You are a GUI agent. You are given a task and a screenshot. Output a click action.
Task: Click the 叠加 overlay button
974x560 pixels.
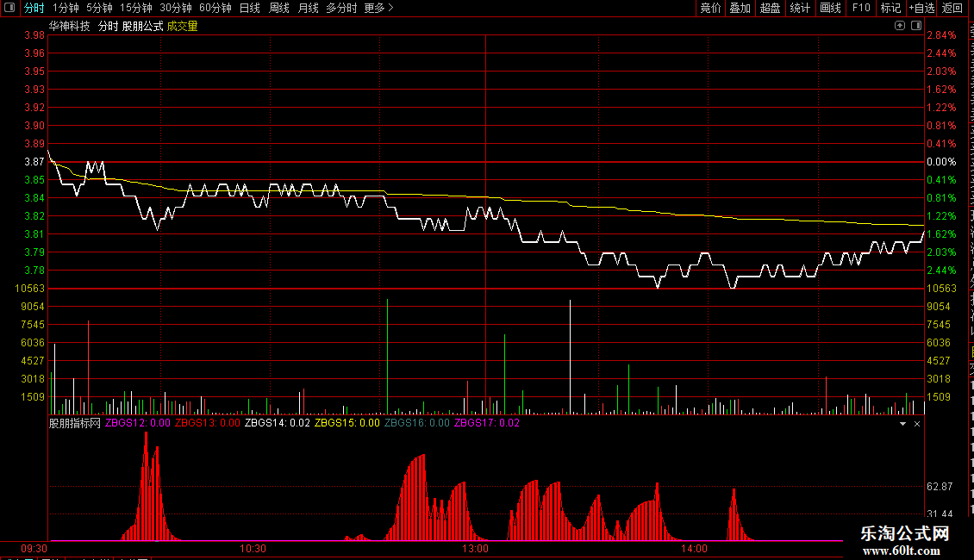[740, 8]
